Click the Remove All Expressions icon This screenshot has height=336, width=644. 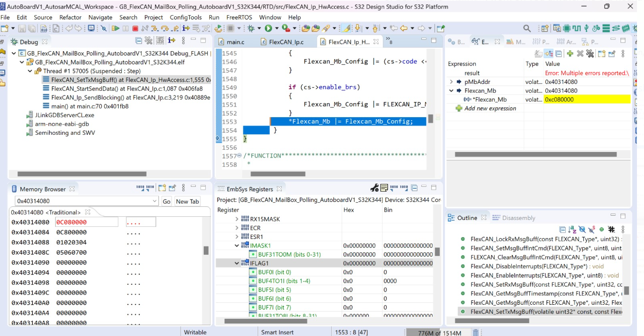[x=590, y=54]
